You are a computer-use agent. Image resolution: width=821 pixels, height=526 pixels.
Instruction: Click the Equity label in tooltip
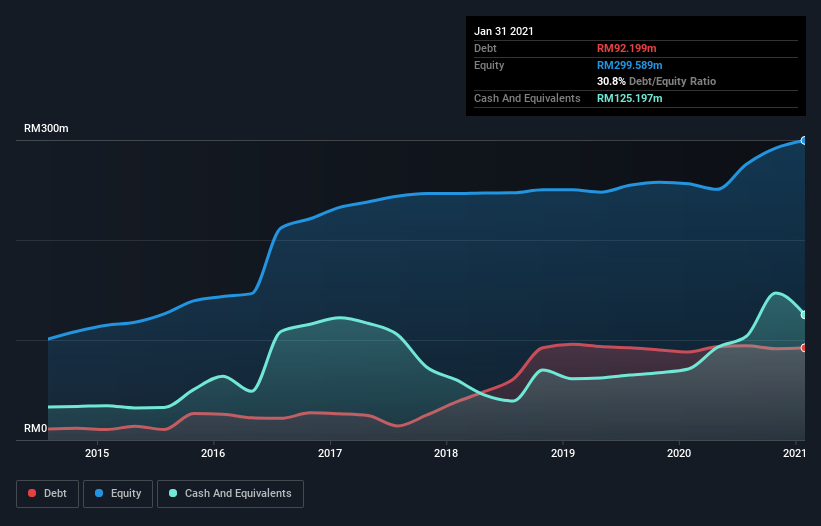pyautogui.click(x=489, y=65)
